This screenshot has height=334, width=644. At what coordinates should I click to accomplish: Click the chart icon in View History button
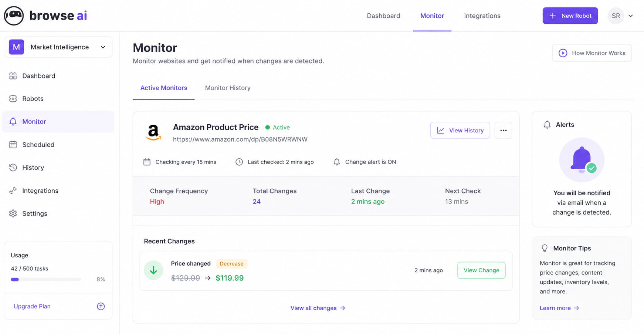[441, 131]
